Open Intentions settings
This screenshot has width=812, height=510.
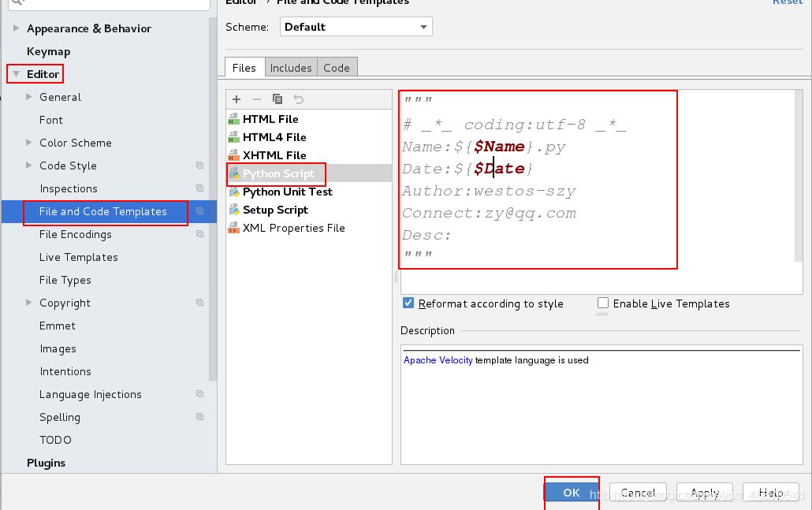pos(65,371)
